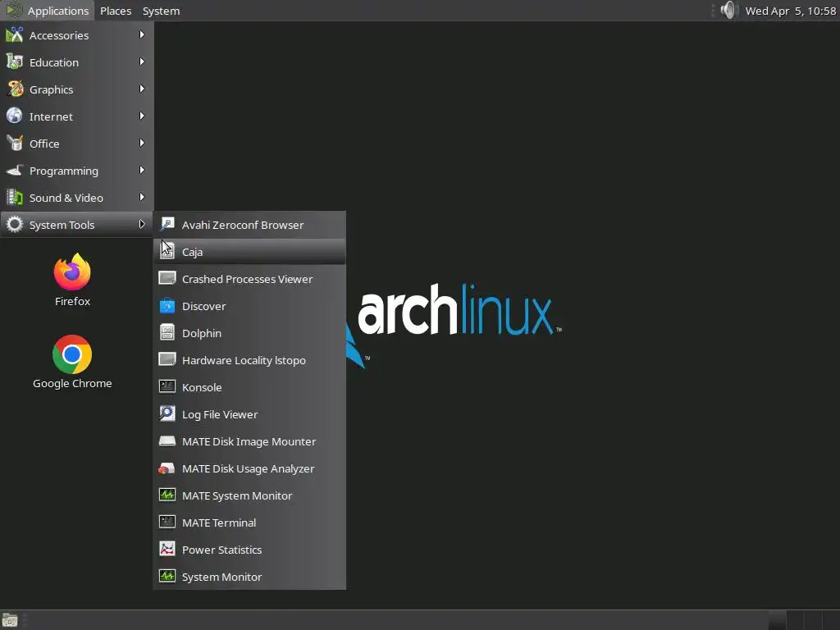Click the "Power Statistics" label

click(x=221, y=550)
